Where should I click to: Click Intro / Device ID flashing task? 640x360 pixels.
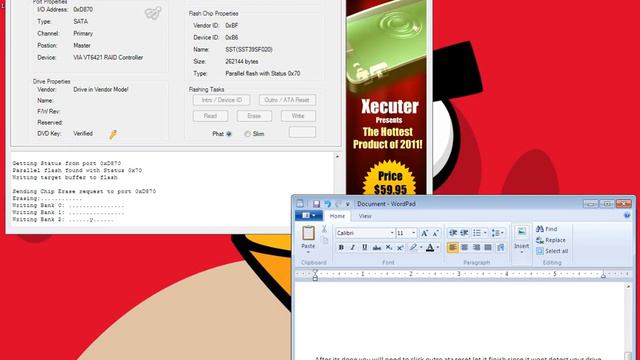[x=221, y=100]
